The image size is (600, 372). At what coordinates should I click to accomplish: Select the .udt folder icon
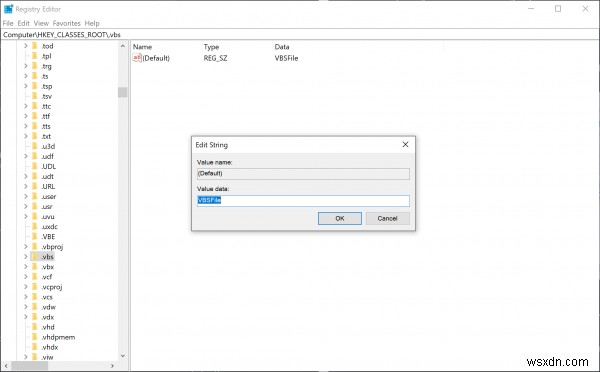point(35,176)
